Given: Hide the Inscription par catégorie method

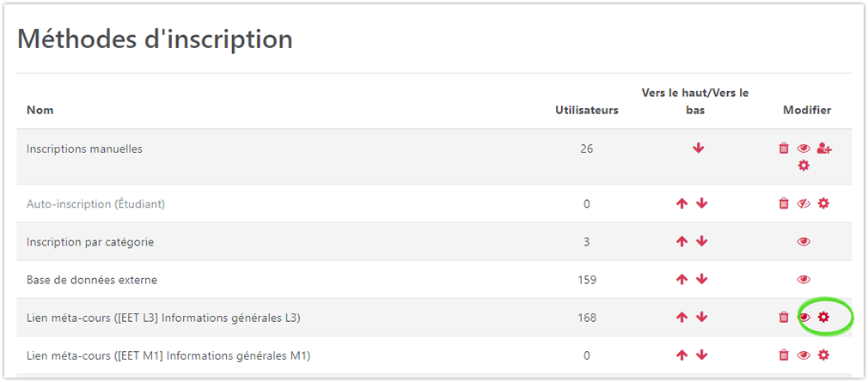Looking at the screenshot, I should (804, 242).
